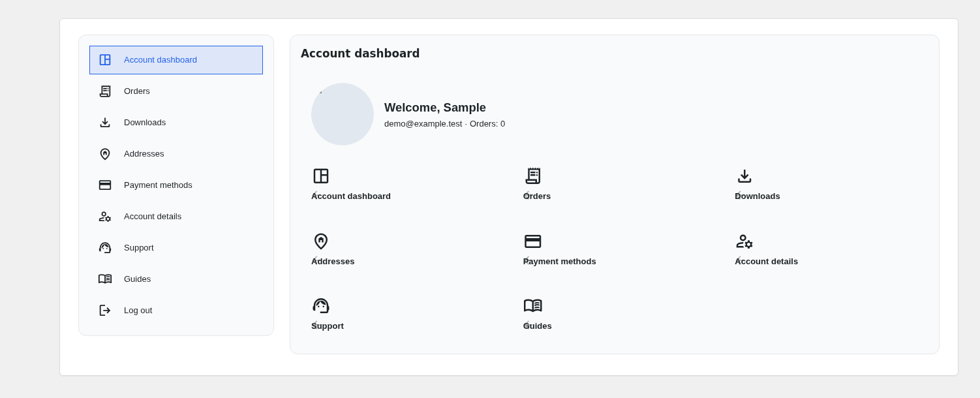
Task: Click the Account dashboard page title
Action: [x=360, y=54]
